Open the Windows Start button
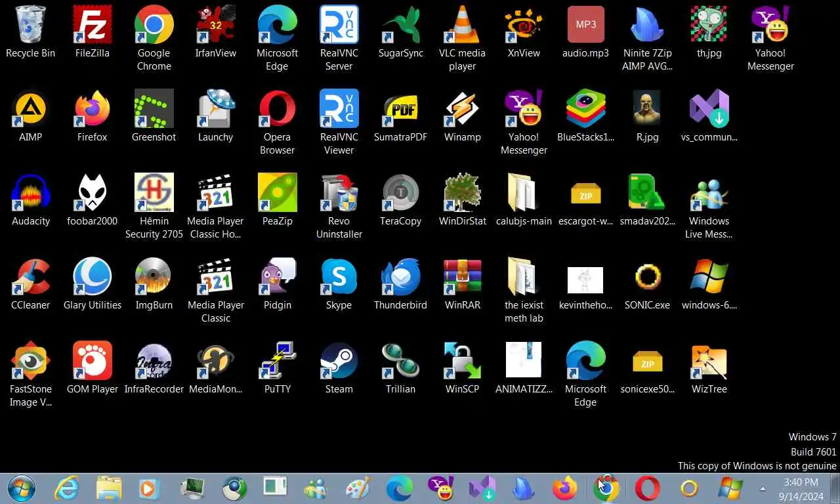Screen dimensions: 840x504 click(22, 488)
